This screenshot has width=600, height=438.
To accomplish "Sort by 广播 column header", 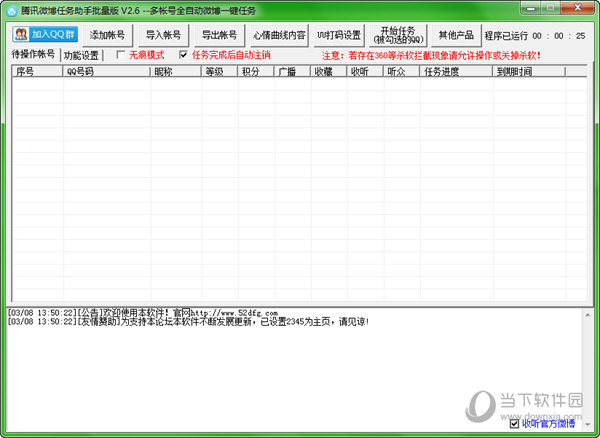I will (292, 72).
